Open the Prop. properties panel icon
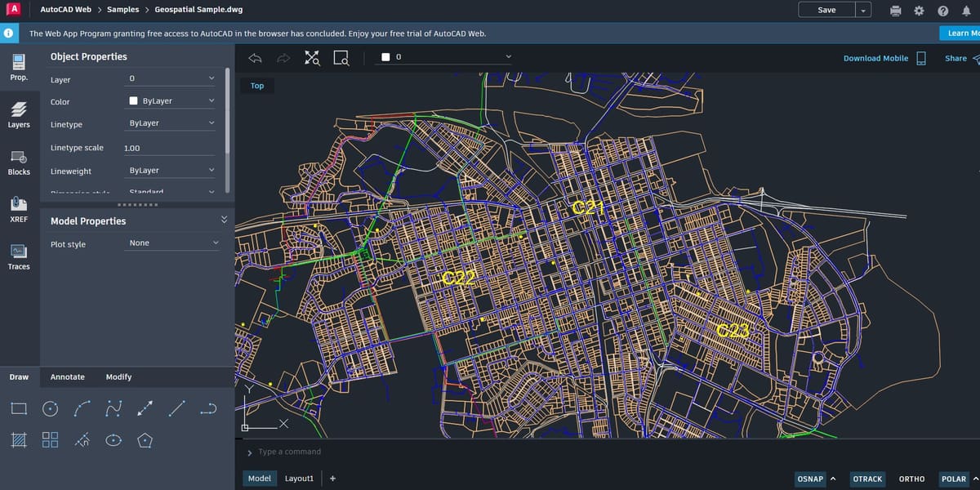This screenshot has height=490, width=980. click(x=19, y=67)
